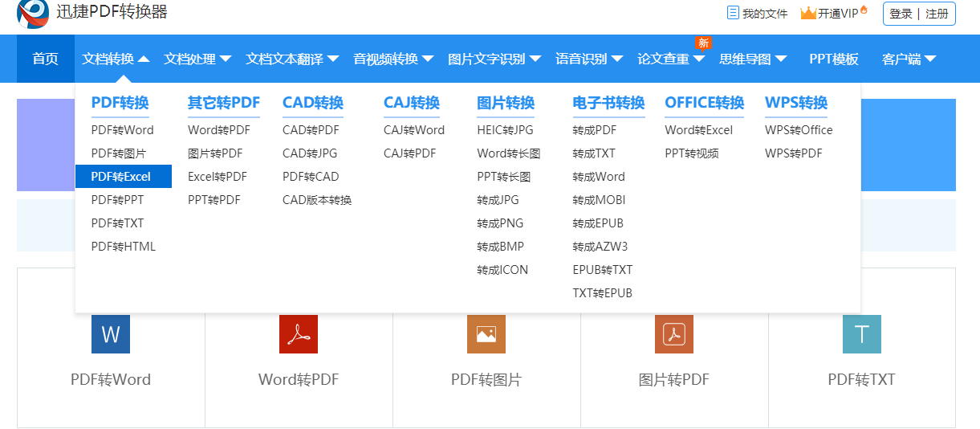Go to the 首页 tab
This screenshot has width=980, height=429.
tap(46, 59)
